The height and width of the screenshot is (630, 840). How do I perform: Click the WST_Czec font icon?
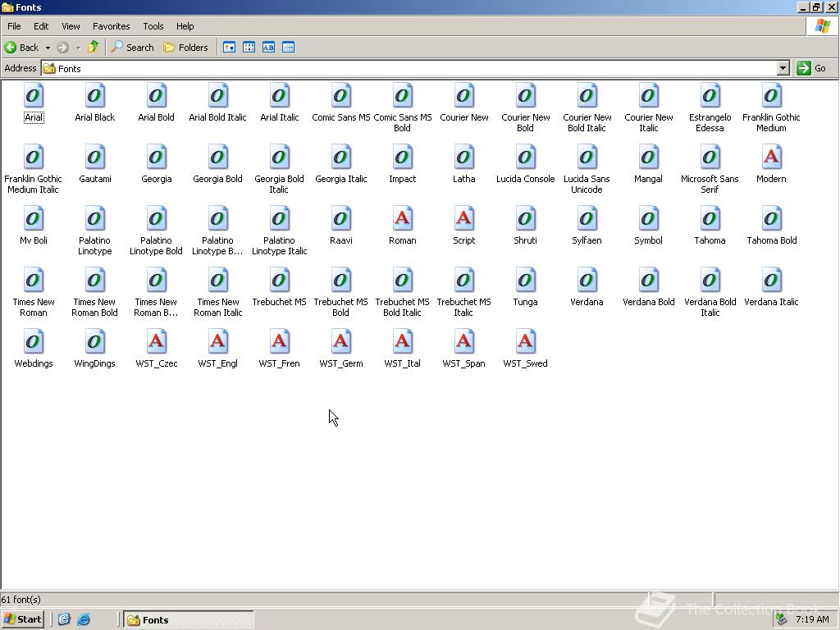click(x=157, y=342)
